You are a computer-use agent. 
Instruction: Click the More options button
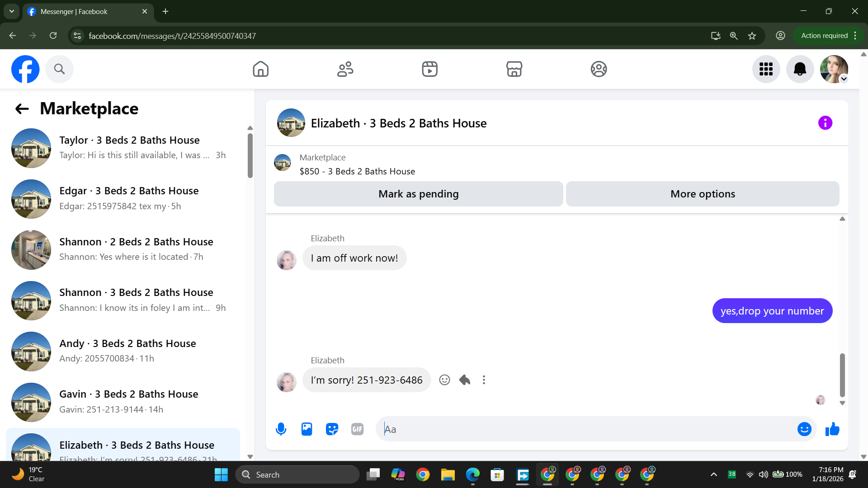coord(703,194)
